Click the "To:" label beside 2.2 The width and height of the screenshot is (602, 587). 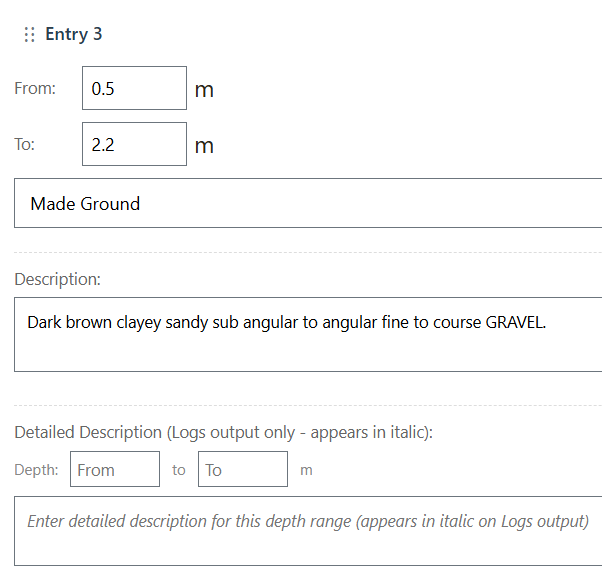pyautogui.click(x=25, y=144)
